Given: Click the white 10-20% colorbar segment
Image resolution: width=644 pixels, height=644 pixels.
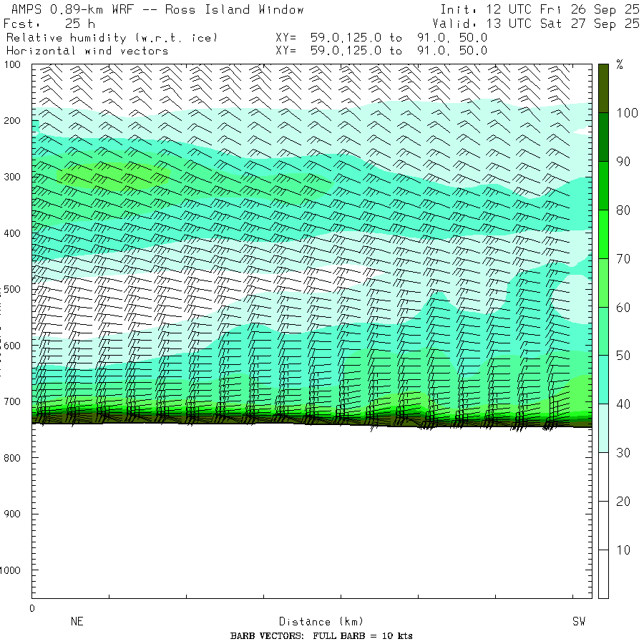Looking at the screenshot, I should click(x=603, y=525).
